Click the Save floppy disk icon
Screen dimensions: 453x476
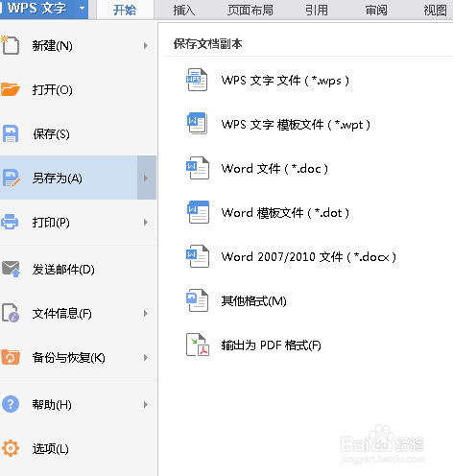point(11,133)
